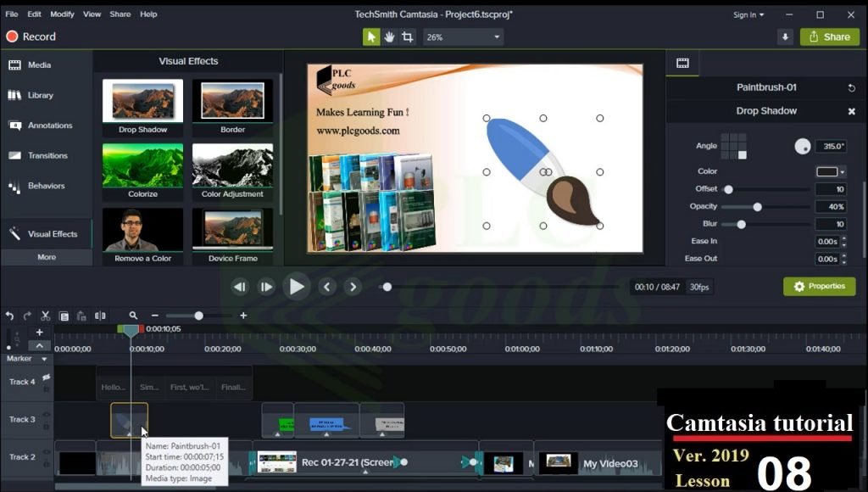This screenshot has width=868, height=492.
Task: Reset the Paintbrush-01 properties with the rotation icon
Action: coord(852,87)
